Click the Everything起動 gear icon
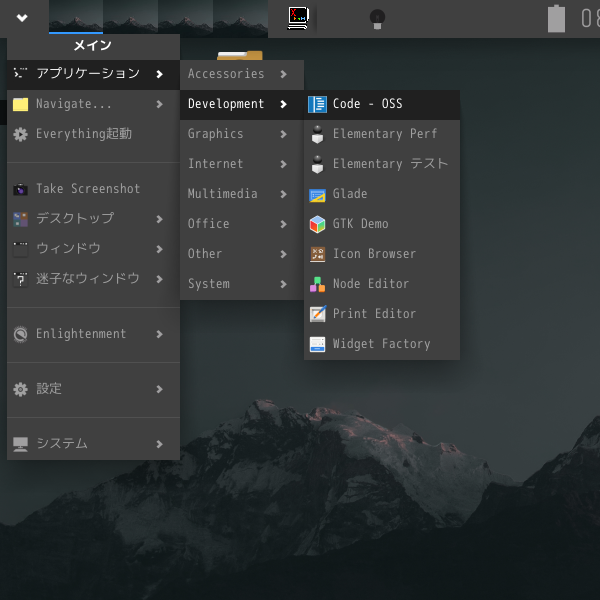Viewport: 600px width, 600px height. coord(20,134)
